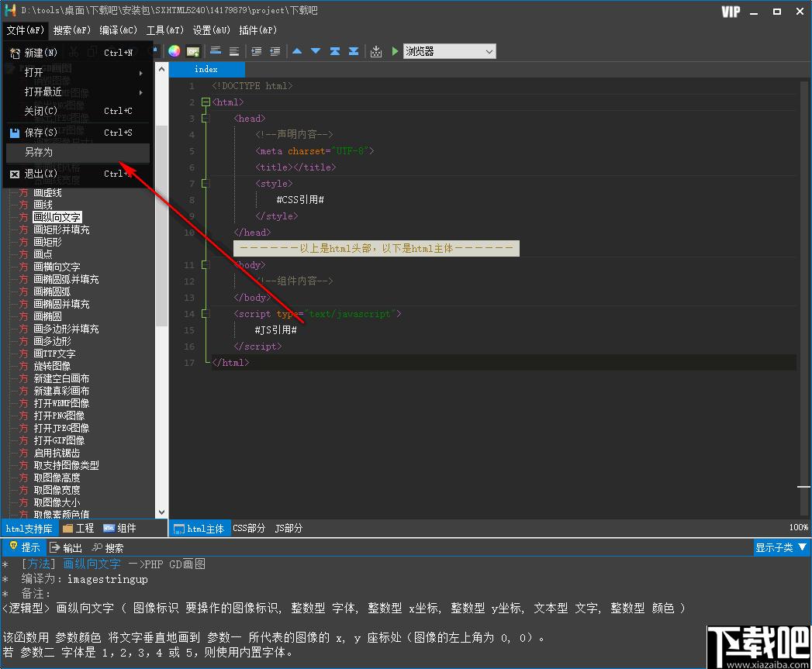This screenshot has height=669, width=812.
Task: Click the method icon beside 画点
Action: point(24,254)
